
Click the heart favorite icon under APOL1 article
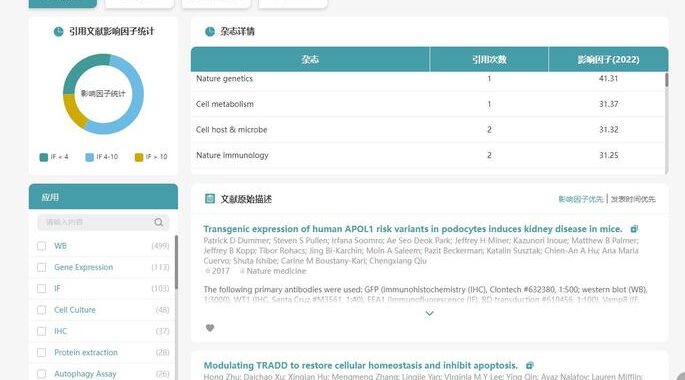210,328
